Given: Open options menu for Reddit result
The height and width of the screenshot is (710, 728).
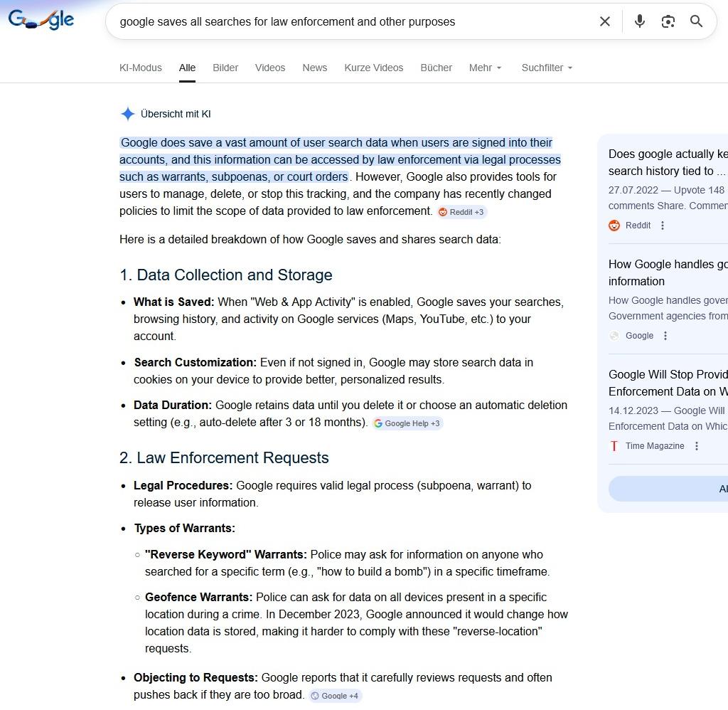Looking at the screenshot, I should (x=663, y=226).
